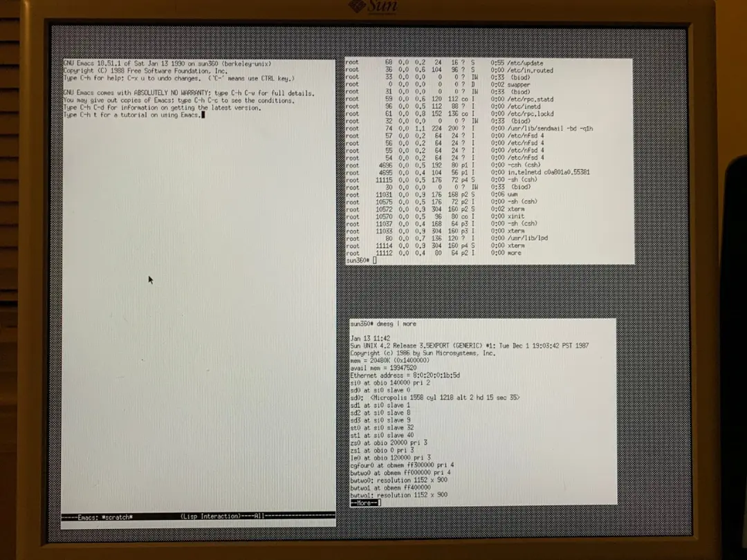Click the 'st1 at si0 slave 40' line

coord(382,436)
